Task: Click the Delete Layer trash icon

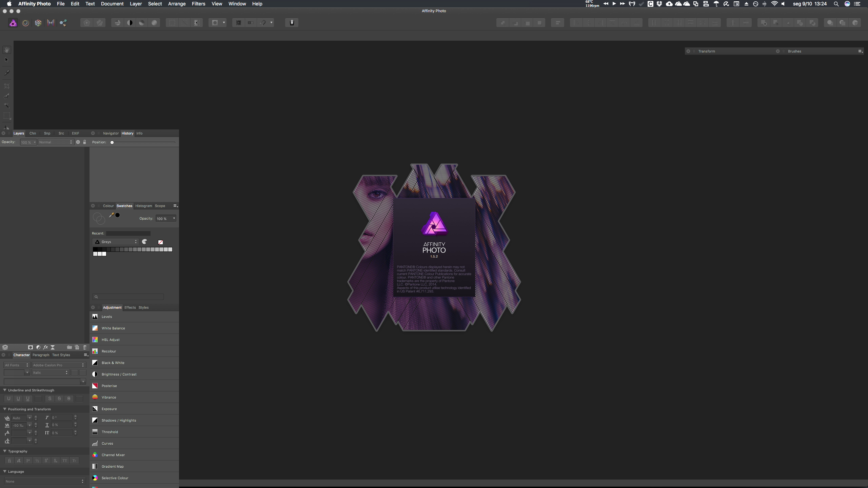Action: pos(85,347)
